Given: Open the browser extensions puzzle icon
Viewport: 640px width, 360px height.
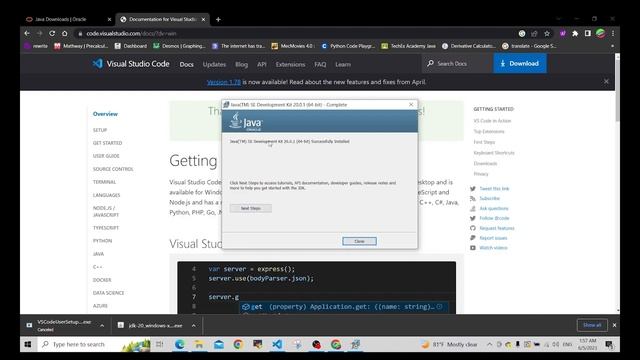Looking at the screenshot, I should (575, 33).
